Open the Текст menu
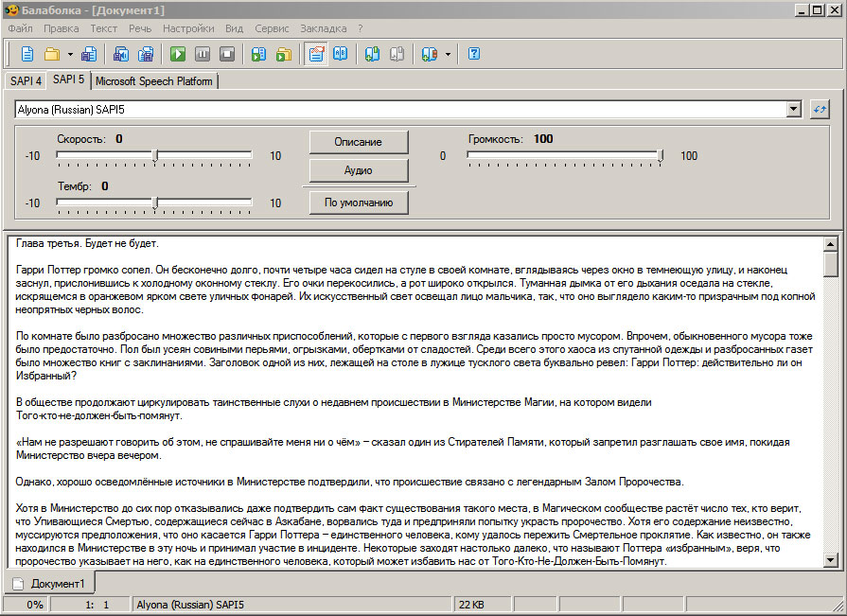The image size is (847, 616). point(104,28)
